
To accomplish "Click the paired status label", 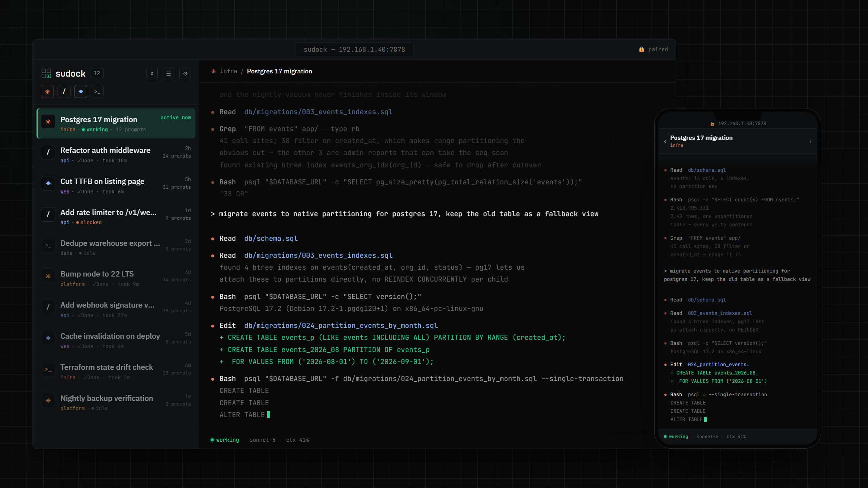I will (658, 50).
